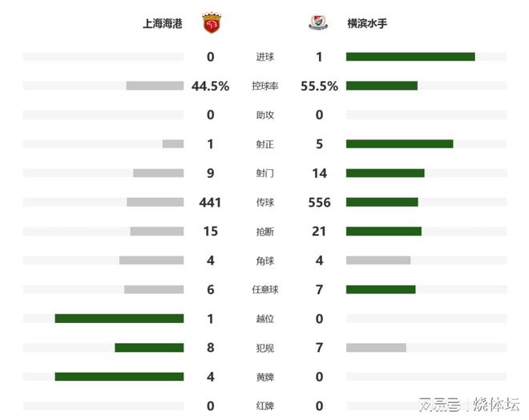Click the Yokohama Marinos team crest
529x420 pixels.
click(x=318, y=22)
